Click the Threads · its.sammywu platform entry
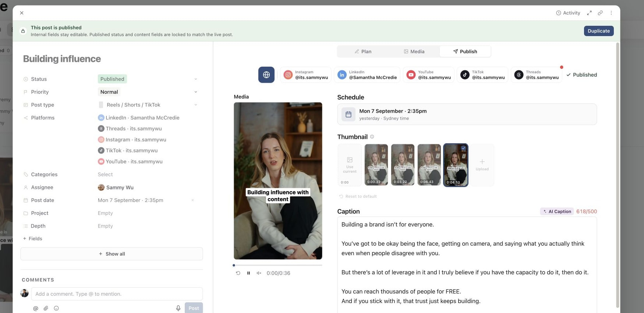644x313 pixels. coord(130,129)
